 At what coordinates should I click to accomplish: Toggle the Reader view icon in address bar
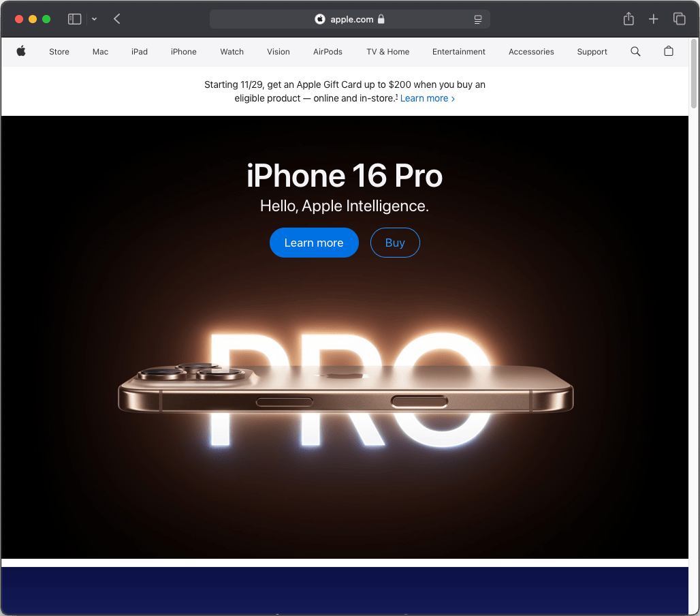pyautogui.click(x=478, y=19)
